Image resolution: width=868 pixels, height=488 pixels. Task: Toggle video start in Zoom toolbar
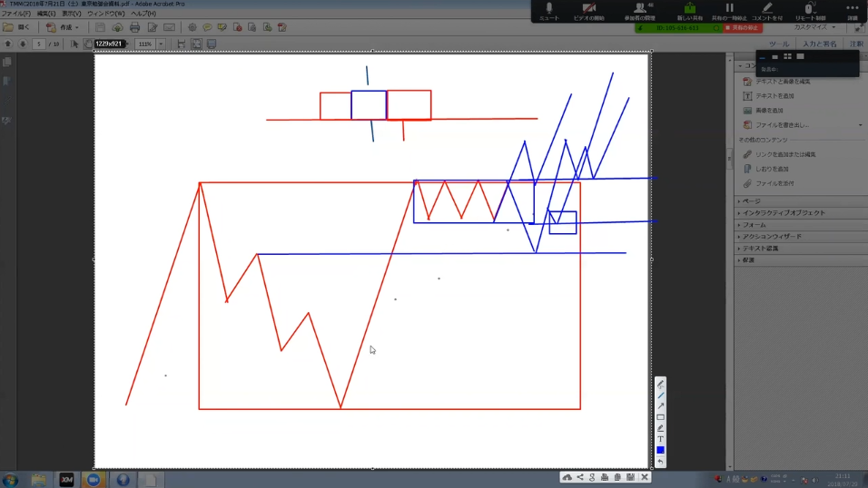click(x=588, y=10)
